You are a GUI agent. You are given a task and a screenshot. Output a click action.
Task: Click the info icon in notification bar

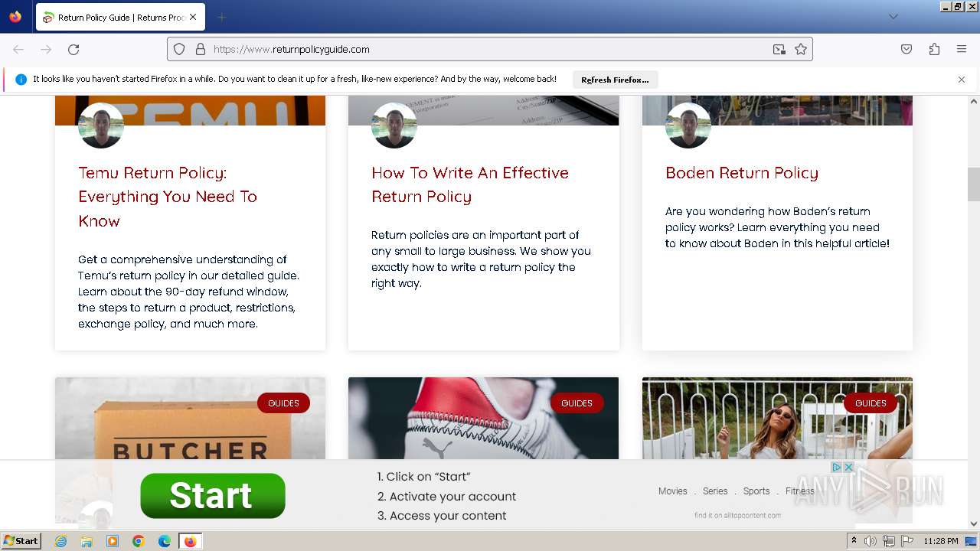coord(21,80)
